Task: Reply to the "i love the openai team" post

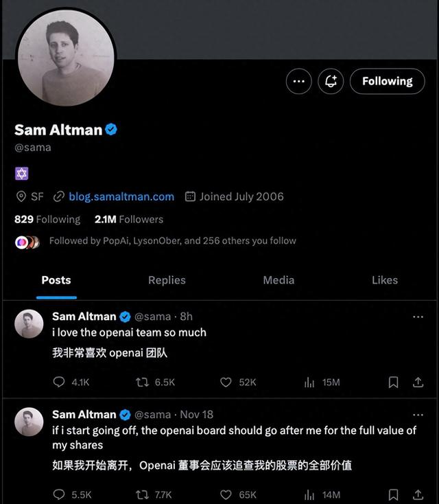Action: pyautogui.click(x=59, y=382)
